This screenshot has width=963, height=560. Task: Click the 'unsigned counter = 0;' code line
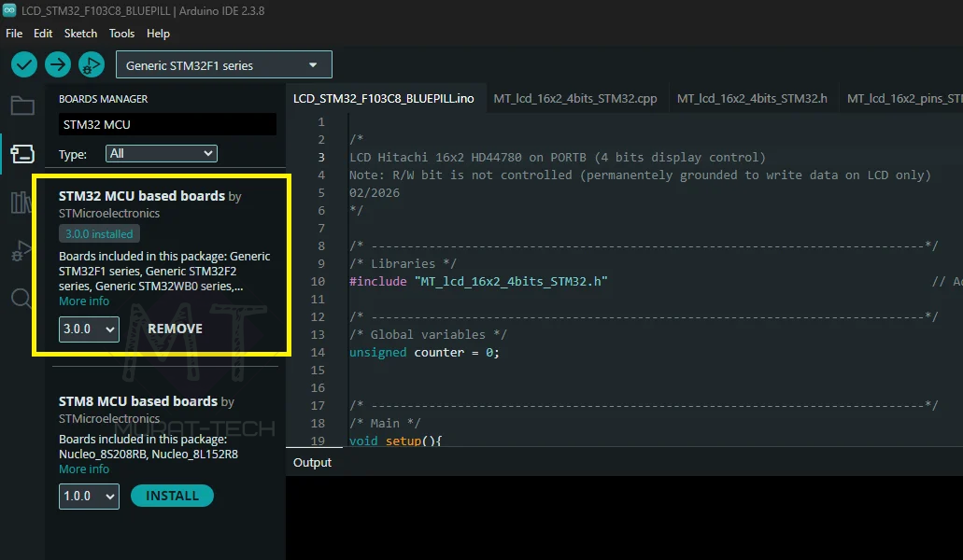click(x=424, y=353)
